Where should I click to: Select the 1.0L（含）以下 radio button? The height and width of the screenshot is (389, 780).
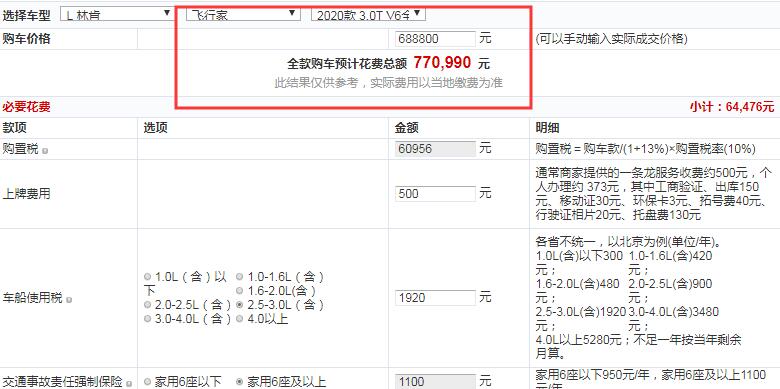[147, 277]
